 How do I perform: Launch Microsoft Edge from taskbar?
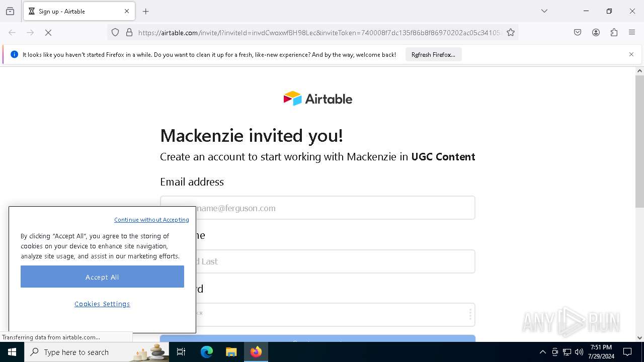(x=207, y=352)
